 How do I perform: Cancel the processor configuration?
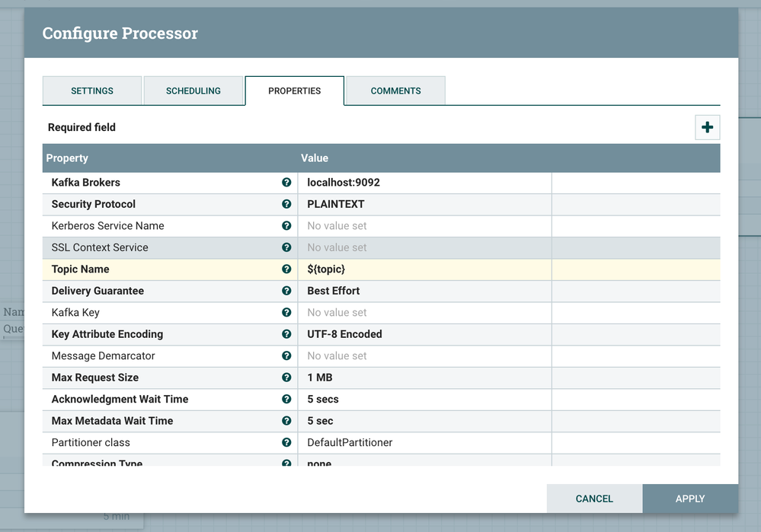[594, 499]
